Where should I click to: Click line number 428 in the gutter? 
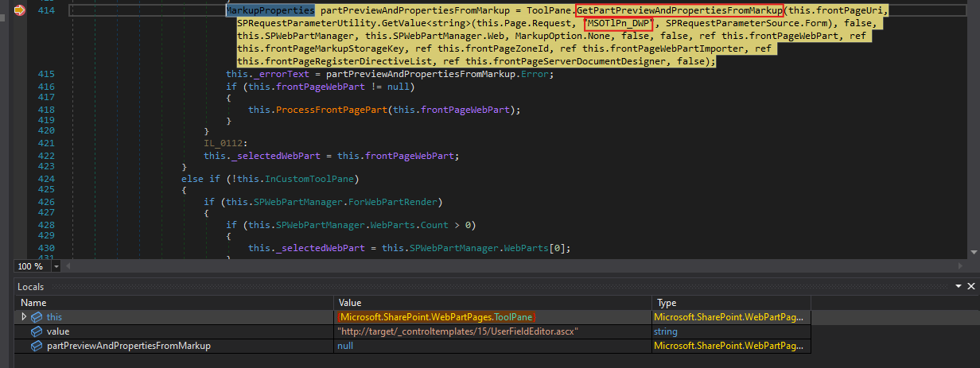(46, 224)
